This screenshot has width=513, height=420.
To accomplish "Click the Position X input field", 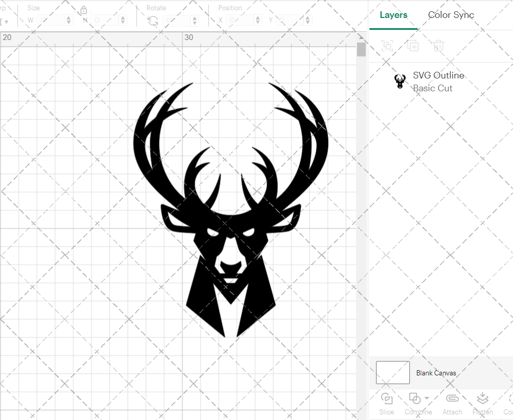I will [241, 21].
